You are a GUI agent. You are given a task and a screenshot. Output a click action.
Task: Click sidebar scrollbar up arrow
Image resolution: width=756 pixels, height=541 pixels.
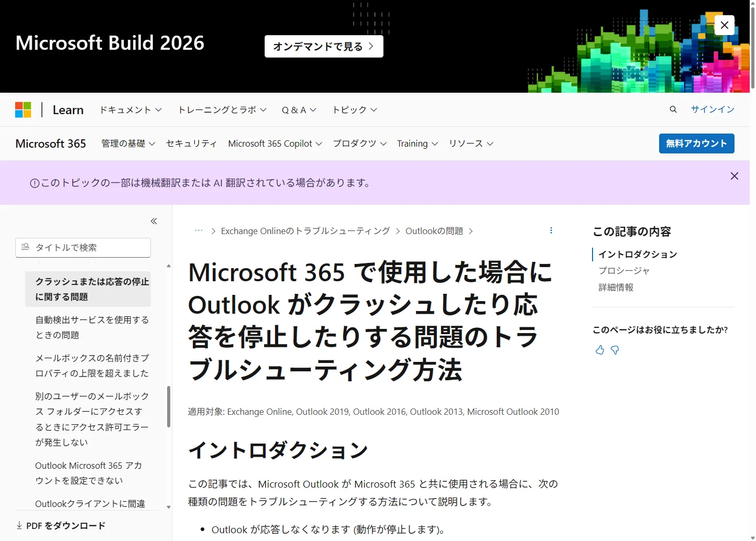point(169,266)
